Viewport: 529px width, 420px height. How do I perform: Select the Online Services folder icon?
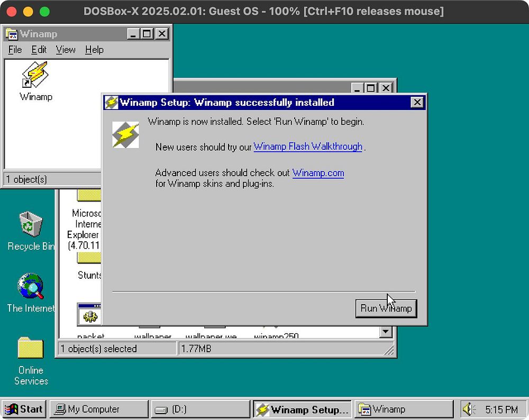[x=30, y=348]
